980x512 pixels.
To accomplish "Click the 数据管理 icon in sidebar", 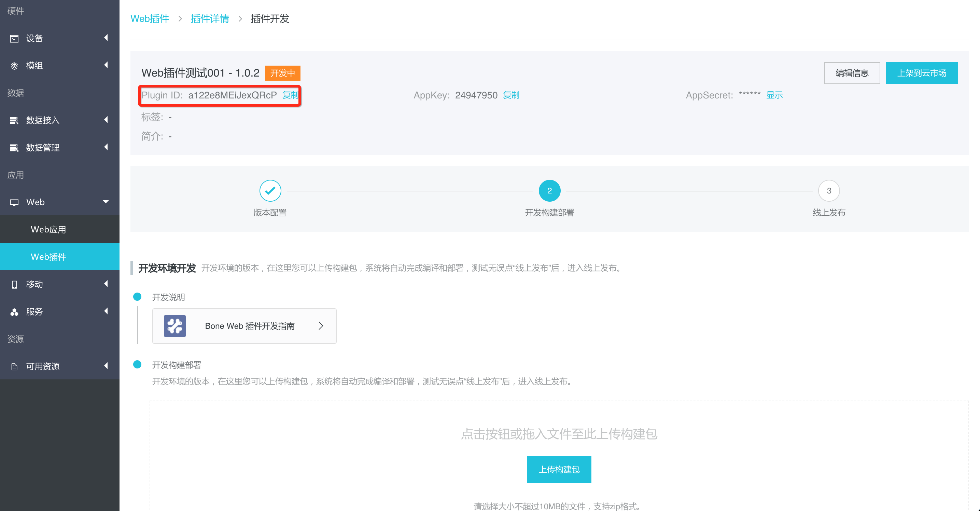I will coord(14,148).
